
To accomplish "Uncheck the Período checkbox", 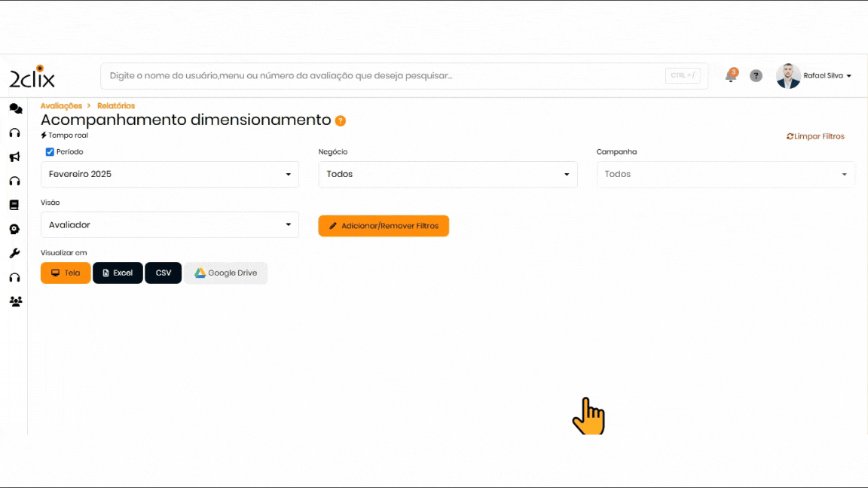I will [x=50, y=152].
